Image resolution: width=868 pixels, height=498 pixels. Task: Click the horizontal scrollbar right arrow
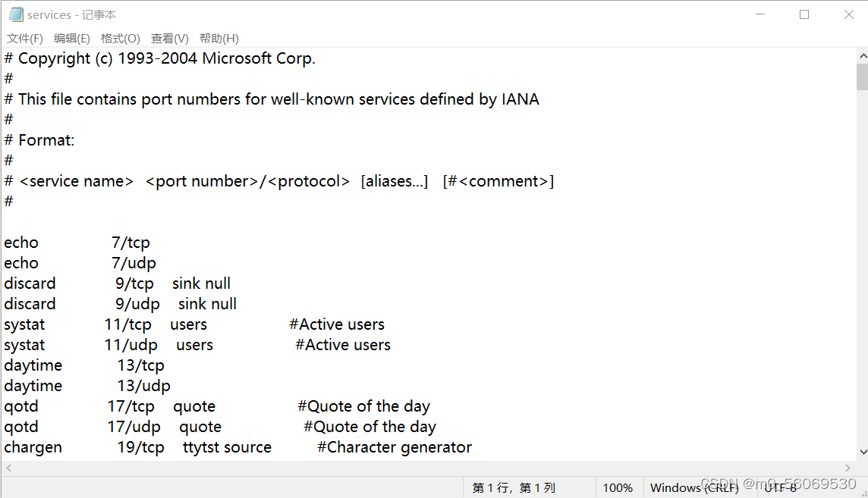click(x=848, y=468)
